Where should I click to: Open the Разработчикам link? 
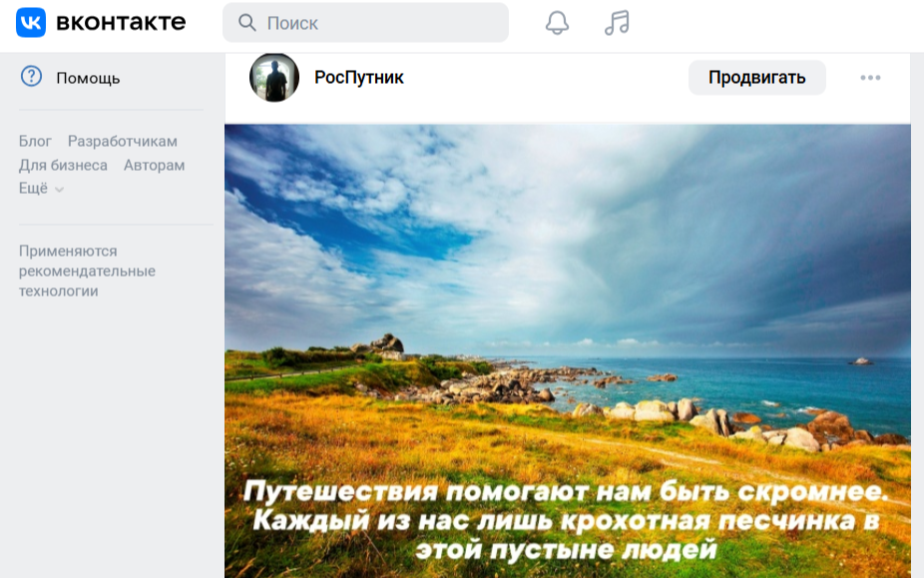122,141
